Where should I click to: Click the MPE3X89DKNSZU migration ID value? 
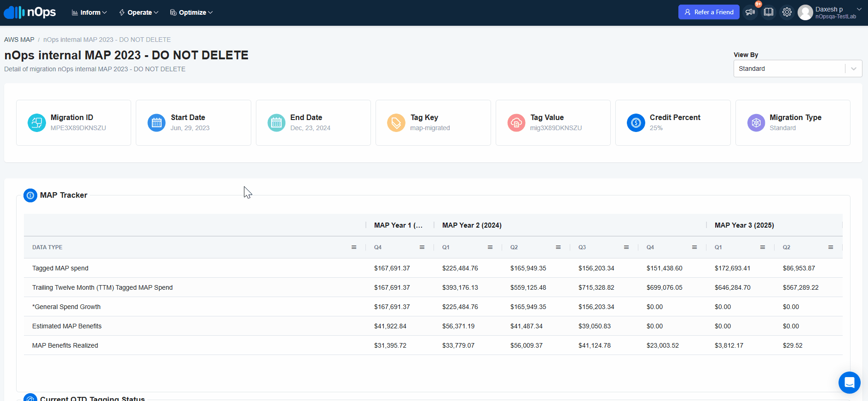tap(78, 128)
